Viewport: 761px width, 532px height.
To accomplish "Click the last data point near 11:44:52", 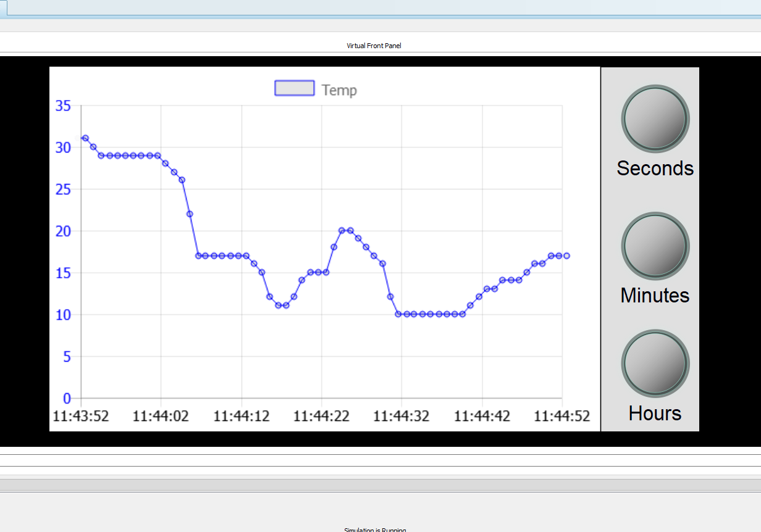I will [x=566, y=255].
